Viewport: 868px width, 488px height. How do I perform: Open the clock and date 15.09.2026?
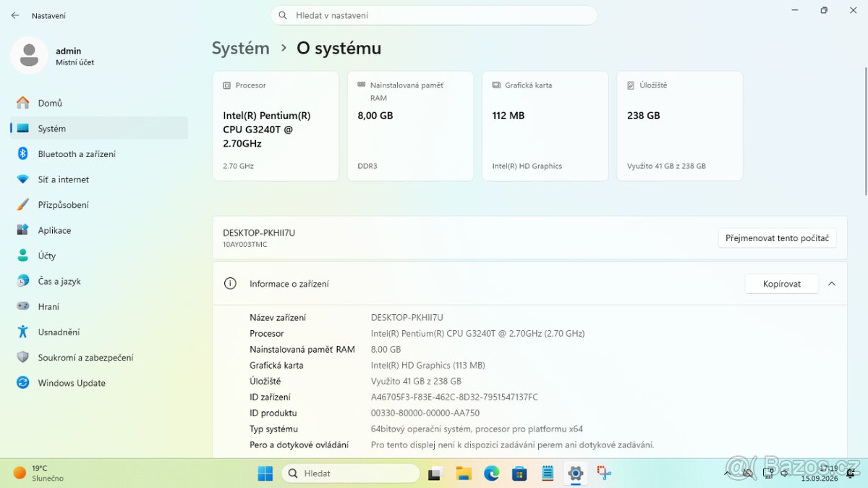[x=820, y=474]
